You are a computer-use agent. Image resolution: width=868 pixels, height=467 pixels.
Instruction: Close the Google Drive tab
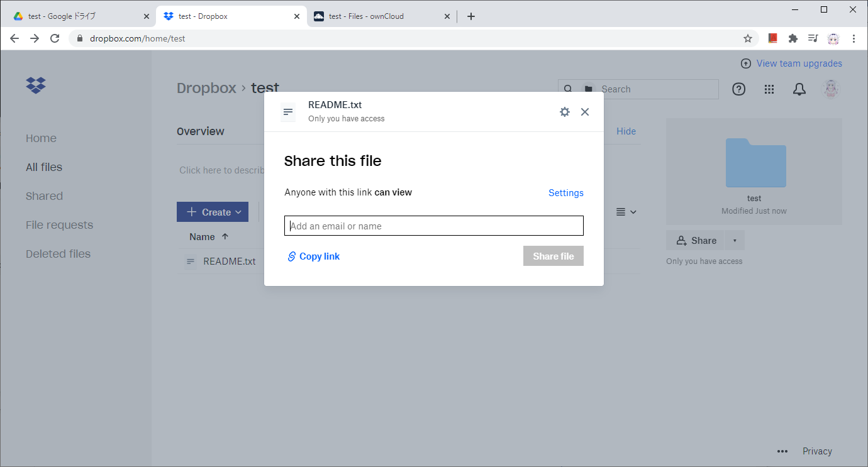[x=147, y=16]
